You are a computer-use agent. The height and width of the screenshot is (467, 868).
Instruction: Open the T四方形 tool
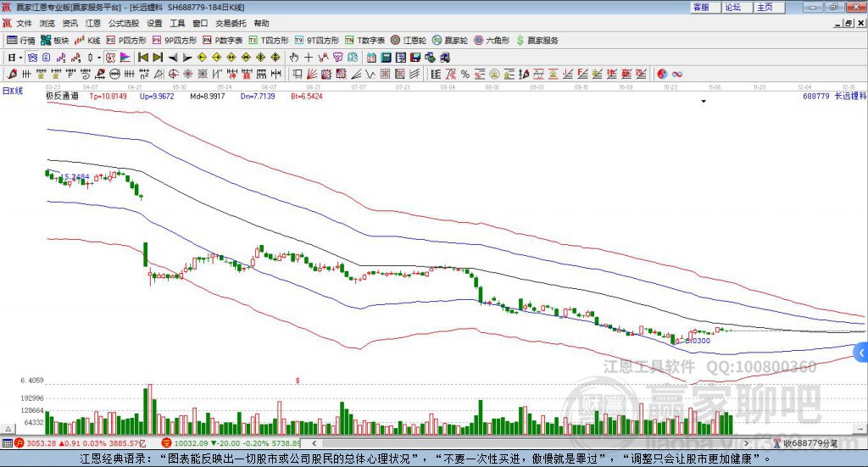pos(269,41)
